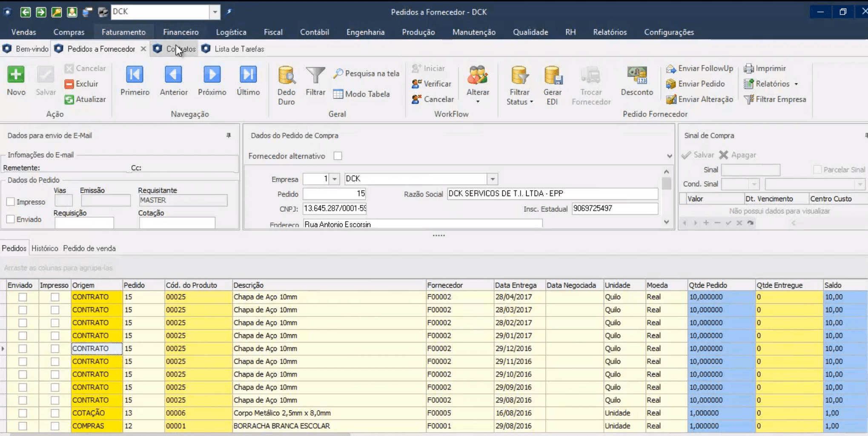
Task: Click the green Novo plus icon
Action: tap(16, 75)
